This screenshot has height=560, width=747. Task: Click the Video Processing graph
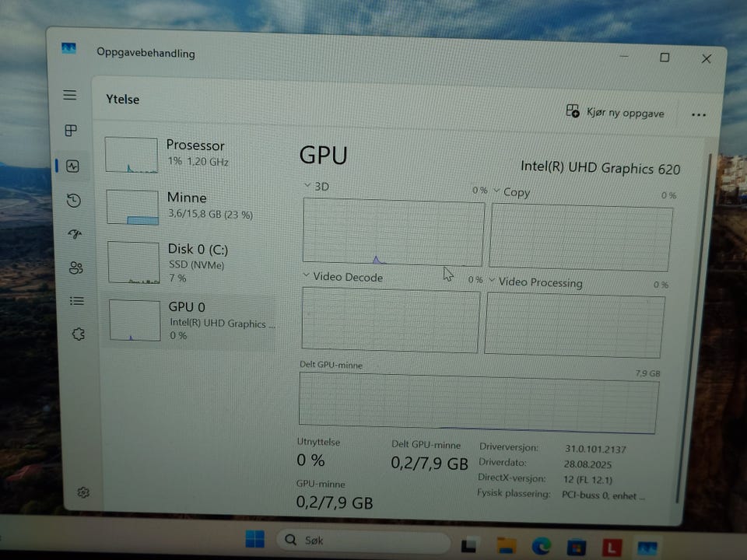click(x=574, y=325)
